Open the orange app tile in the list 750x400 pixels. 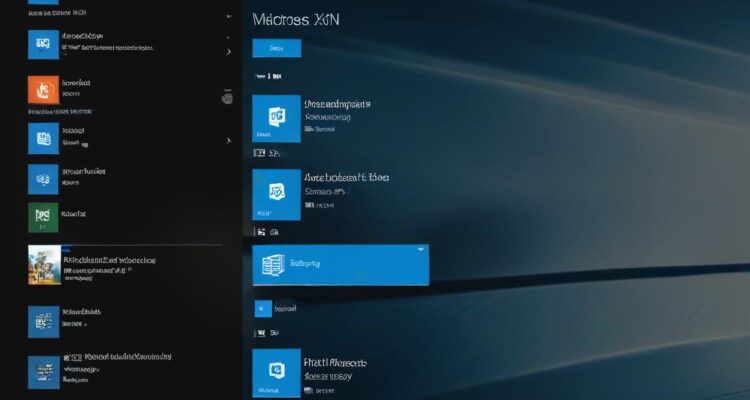pyautogui.click(x=44, y=89)
